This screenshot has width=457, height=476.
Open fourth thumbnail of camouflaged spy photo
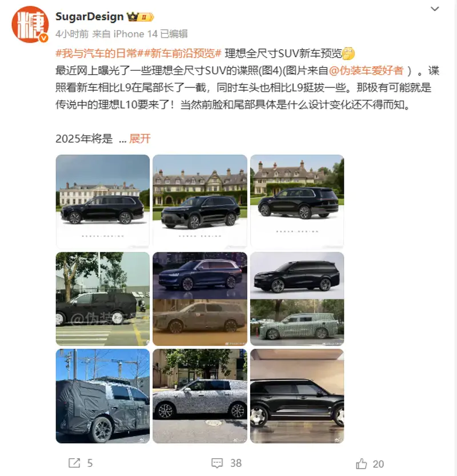103,298
